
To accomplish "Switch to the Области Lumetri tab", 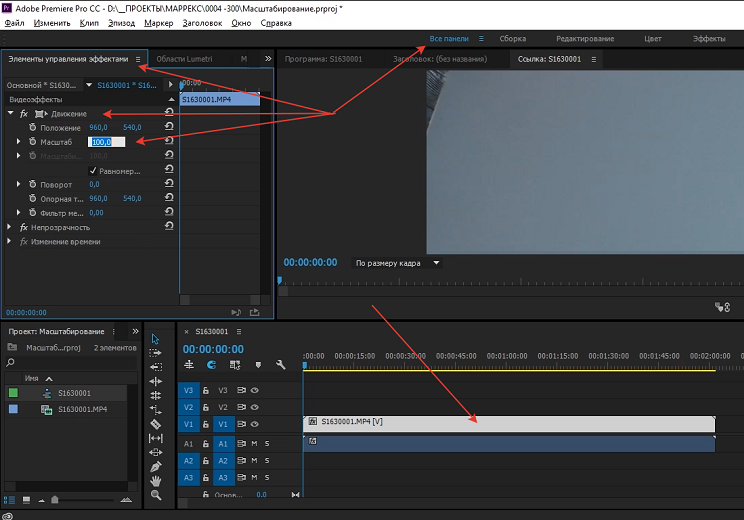I will (x=184, y=59).
